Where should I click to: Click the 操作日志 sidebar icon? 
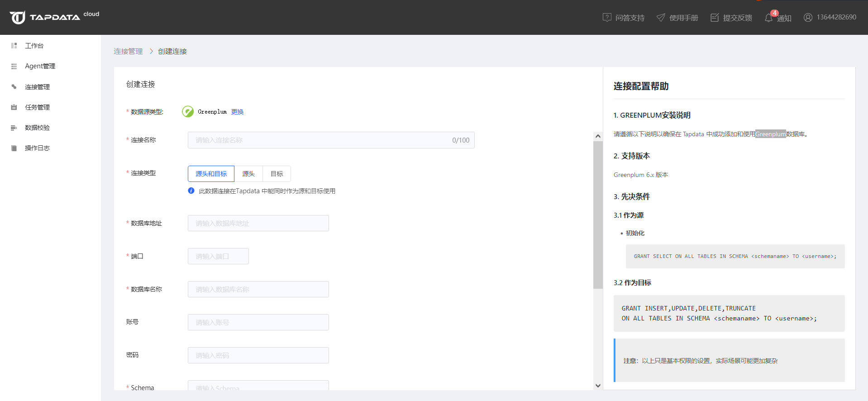14,148
